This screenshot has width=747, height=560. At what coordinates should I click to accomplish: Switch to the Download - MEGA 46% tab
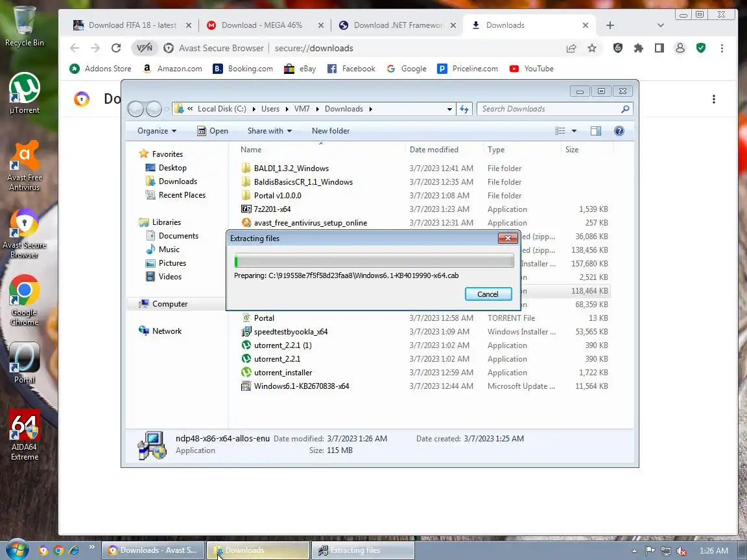[262, 25]
